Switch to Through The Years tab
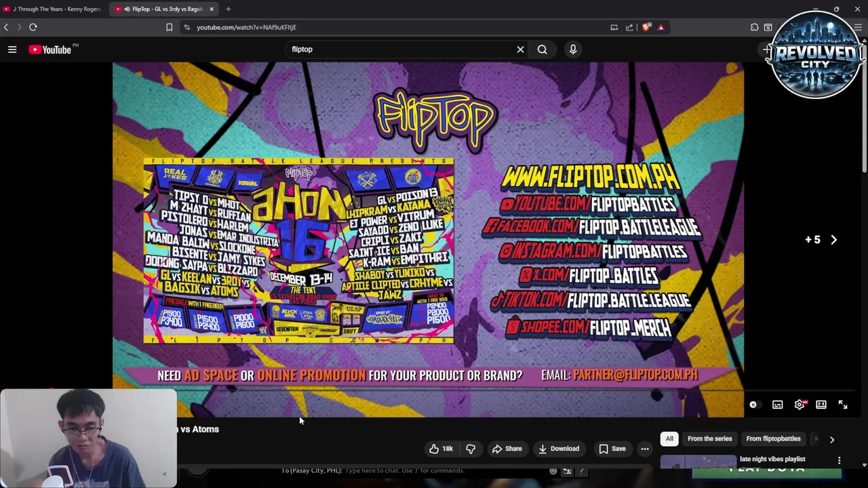 point(54,9)
